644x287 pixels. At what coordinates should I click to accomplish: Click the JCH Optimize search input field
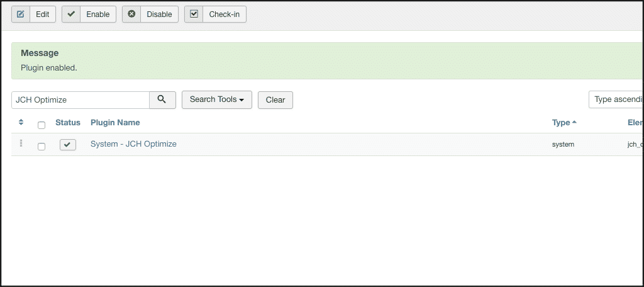point(80,99)
